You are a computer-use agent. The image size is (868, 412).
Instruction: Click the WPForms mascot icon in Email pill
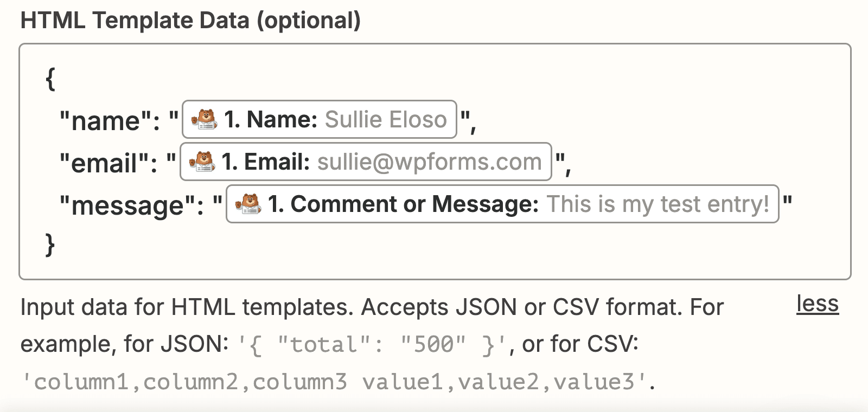coord(202,162)
